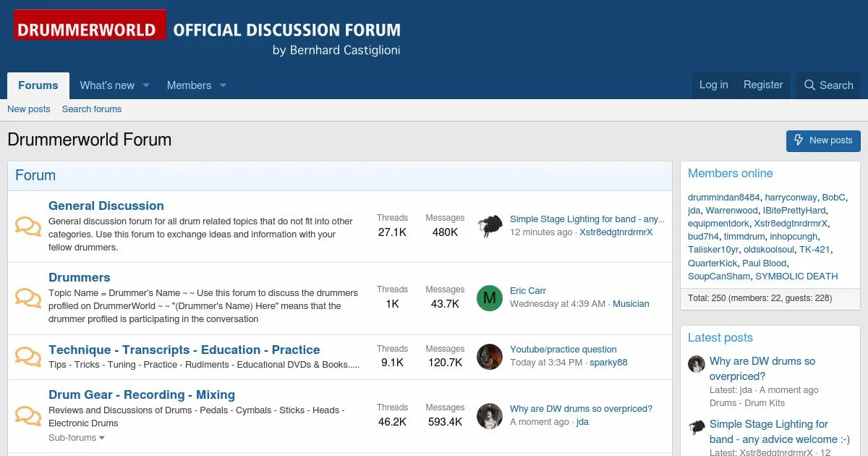Viewport: 868px width, 456px height.
Task: Click member TK-421 in Members online
Action: pos(814,250)
